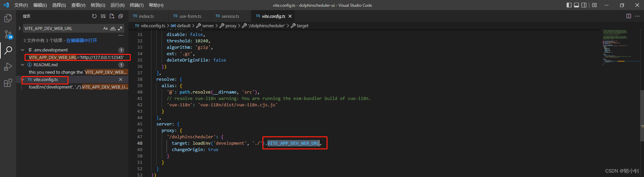This screenshot has height=177, width=644.
Task: Click 'proxy' breadcrumb segment
Action: coord(231,26)
